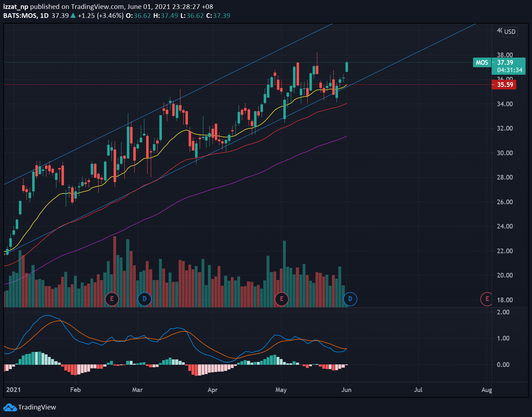The image size is (532, 417).
Task: Open the dividend marker D at June
Action: click(350, 299)
